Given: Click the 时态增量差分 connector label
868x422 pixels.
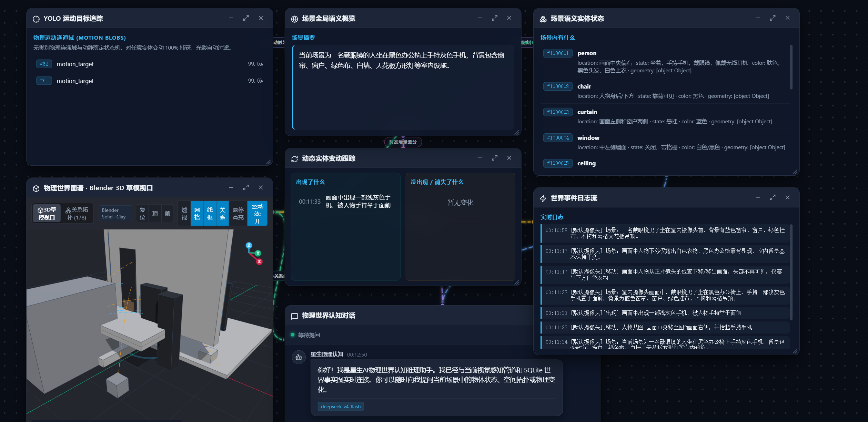Looking at the screenshot, I should coord(403,142).
